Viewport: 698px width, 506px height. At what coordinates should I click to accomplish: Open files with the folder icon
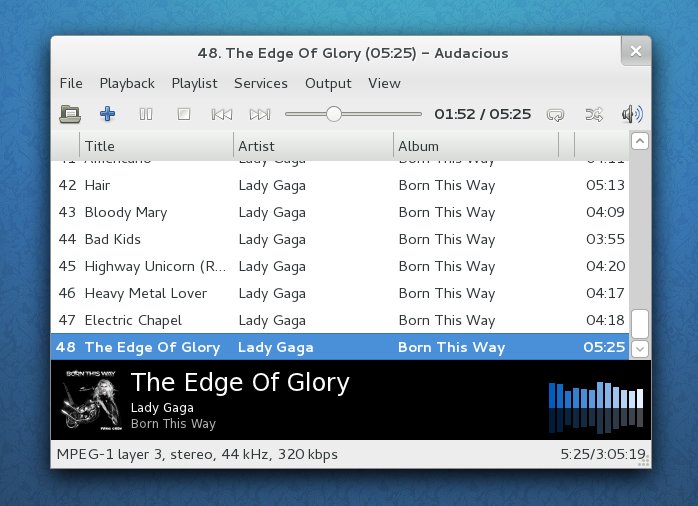[70, 114]
